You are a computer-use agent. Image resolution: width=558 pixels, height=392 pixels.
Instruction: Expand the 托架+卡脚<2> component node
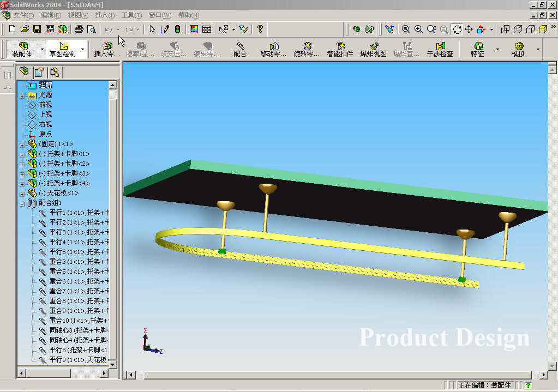point(22,164)
